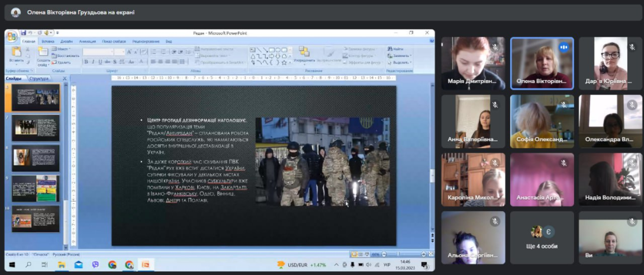Open File Explorer from the taskbar
This screenshot has height=275, width=644.
click(x=62, y=265)
